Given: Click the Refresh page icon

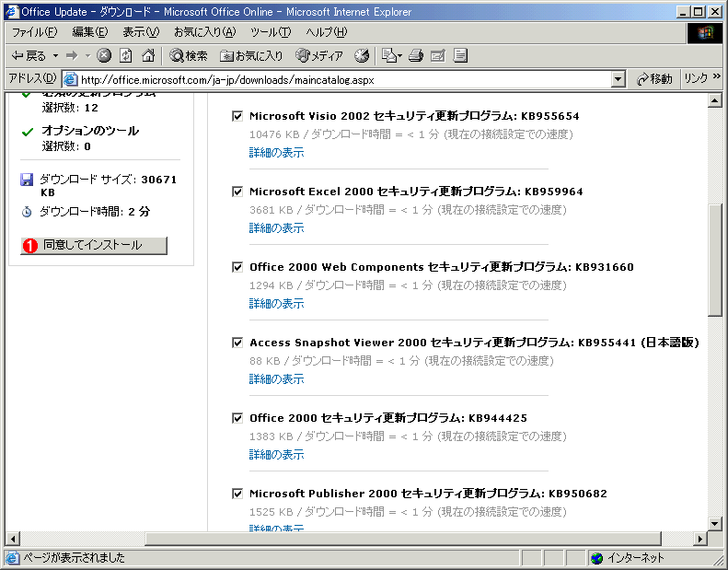Looking at the screenshot, I should 126,56.
